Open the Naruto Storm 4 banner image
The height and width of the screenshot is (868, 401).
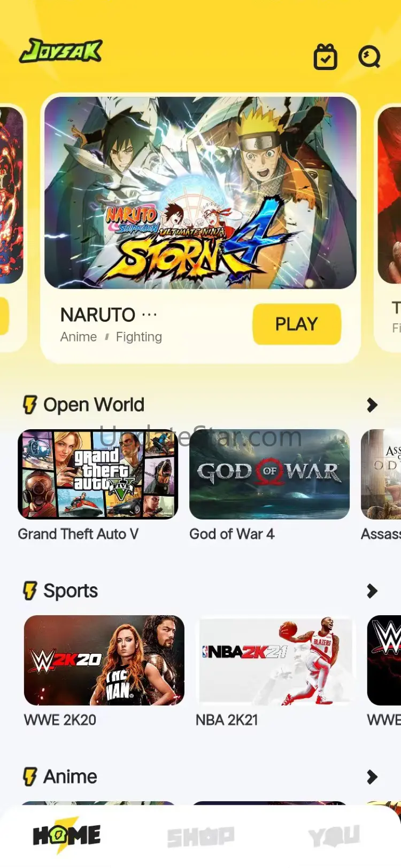[200, 193]
